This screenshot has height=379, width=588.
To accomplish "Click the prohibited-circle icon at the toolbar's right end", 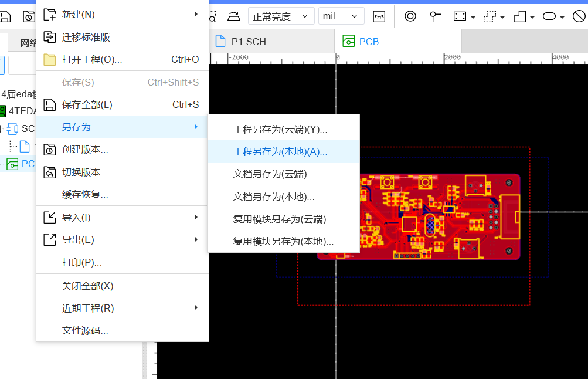I will 579,16.
